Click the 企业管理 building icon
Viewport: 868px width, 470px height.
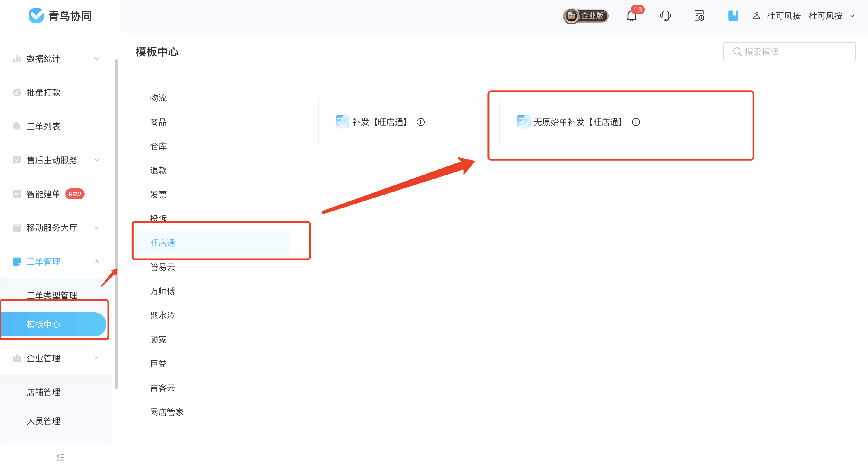point(17,358)
